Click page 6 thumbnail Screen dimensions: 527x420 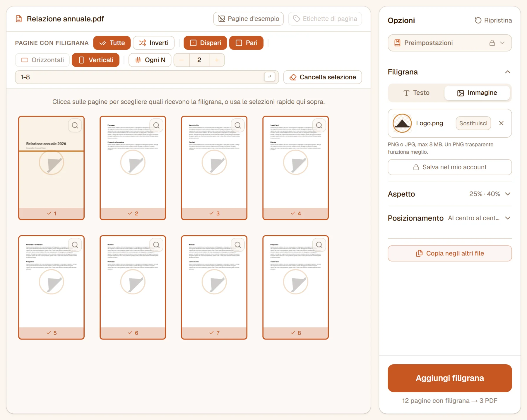(x=133, y=287)
